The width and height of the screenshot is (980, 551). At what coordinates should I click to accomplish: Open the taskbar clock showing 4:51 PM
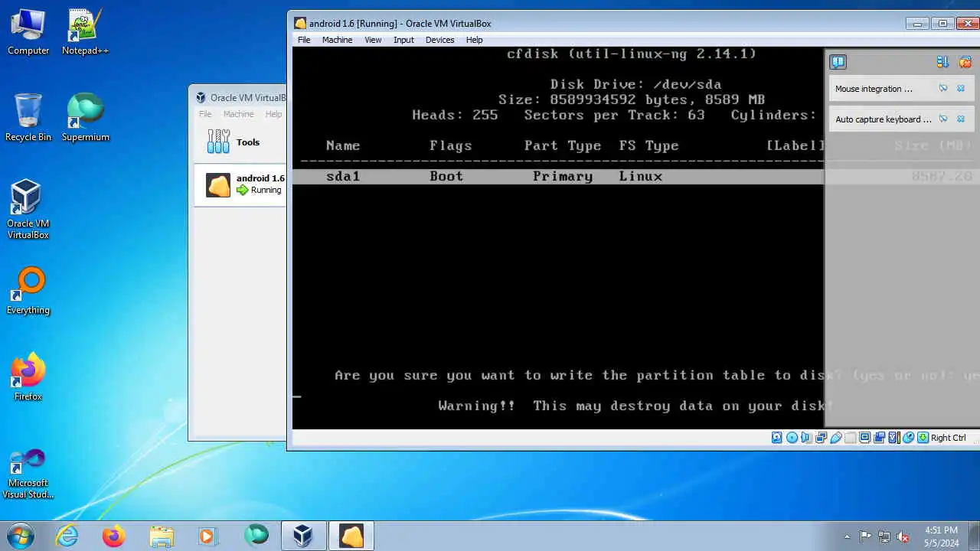pos(941,536)
